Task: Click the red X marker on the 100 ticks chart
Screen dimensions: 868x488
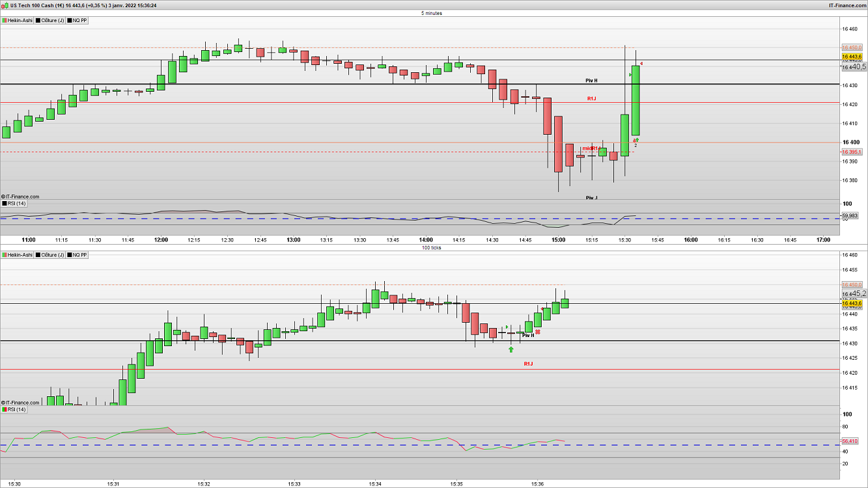Action: 537,332
